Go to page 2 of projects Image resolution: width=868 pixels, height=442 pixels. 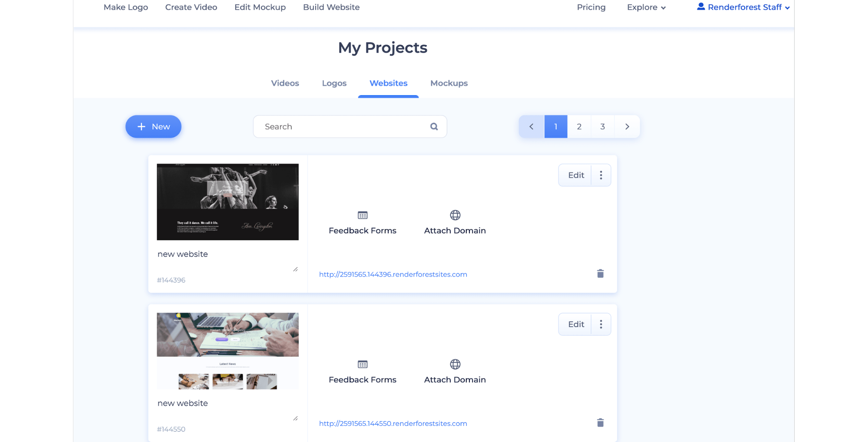(x=579, y=126)
